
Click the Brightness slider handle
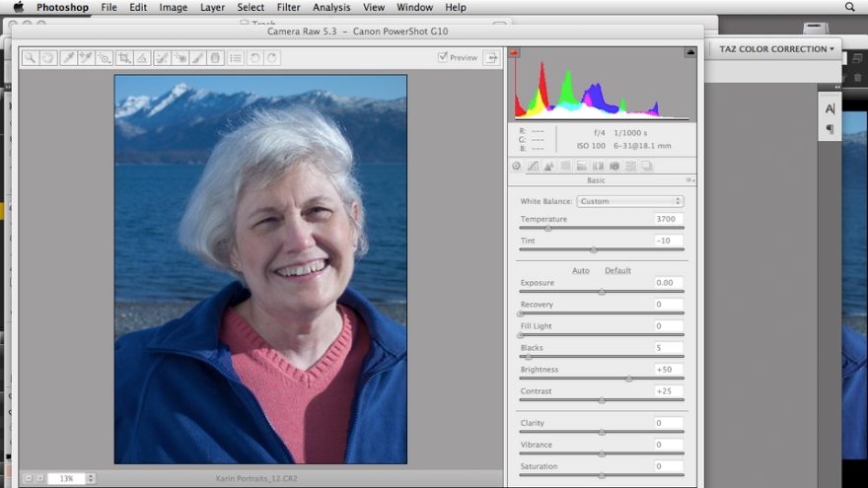pyautogui.click(x=629, y=379)
